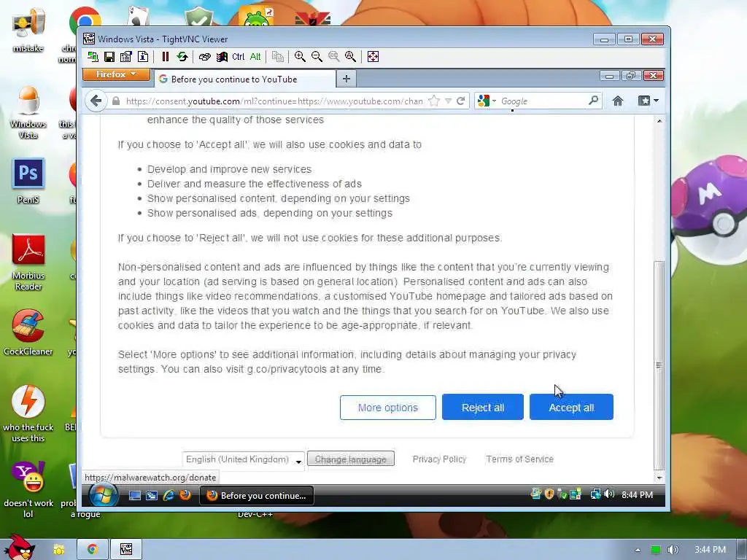Open the Privacy Policy link
This screenshot has height=560, width=747.
(439, 459)
